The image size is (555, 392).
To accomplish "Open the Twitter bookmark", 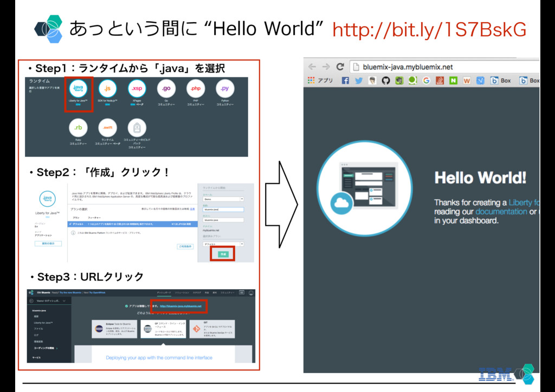I will coord(359,81).
